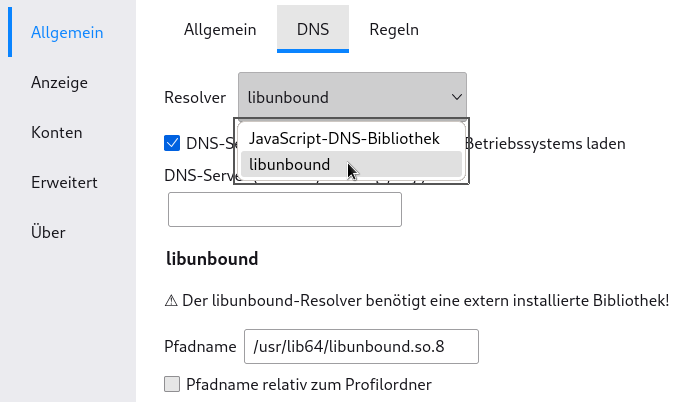Click the chevron arrow of Resolver dropdown
Image resolution: width=678 pixels, height=402 pixels.
click(x=457, y=97)
